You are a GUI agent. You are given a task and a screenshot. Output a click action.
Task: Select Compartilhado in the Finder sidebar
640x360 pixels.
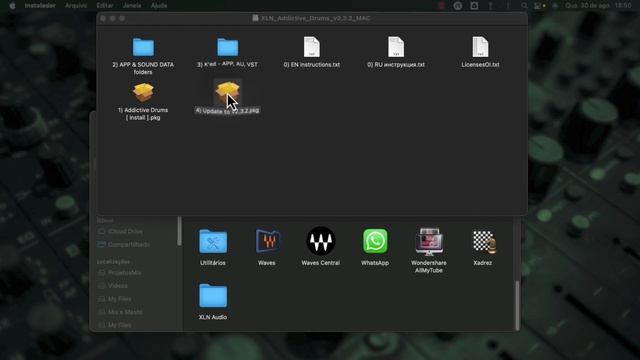pyautogui.click(x=124, y=244)
